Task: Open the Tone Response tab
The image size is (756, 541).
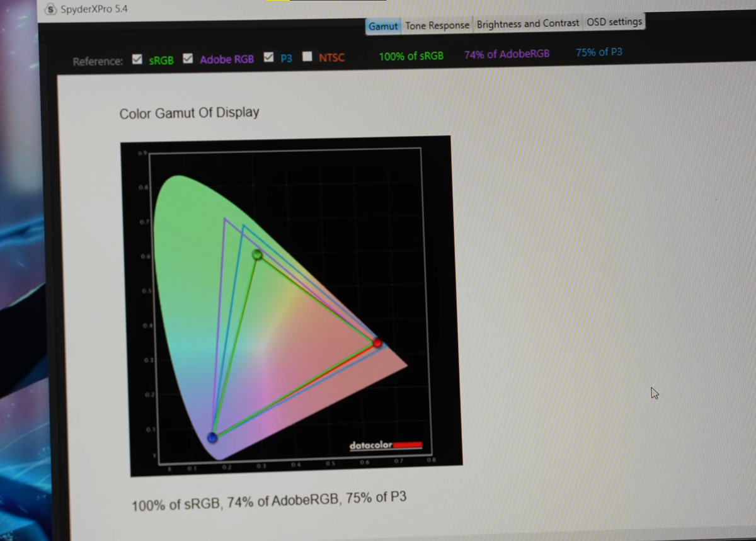Action: click(437, 25)
